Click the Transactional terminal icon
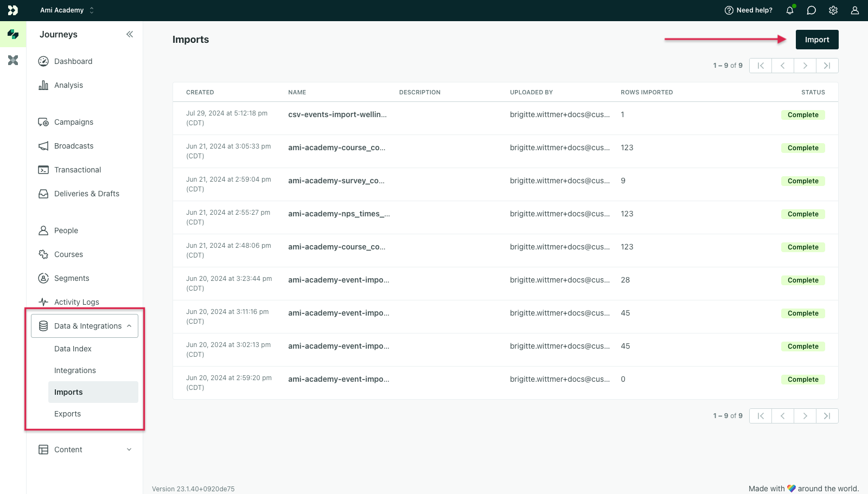The width and height of the screenshot is (868, 494). point(43,170)
